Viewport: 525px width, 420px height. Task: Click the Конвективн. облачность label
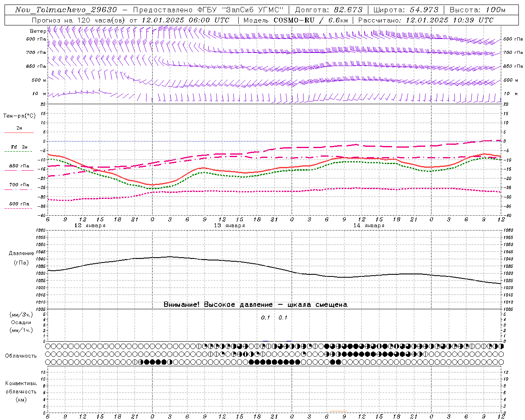tap(21, 387)
